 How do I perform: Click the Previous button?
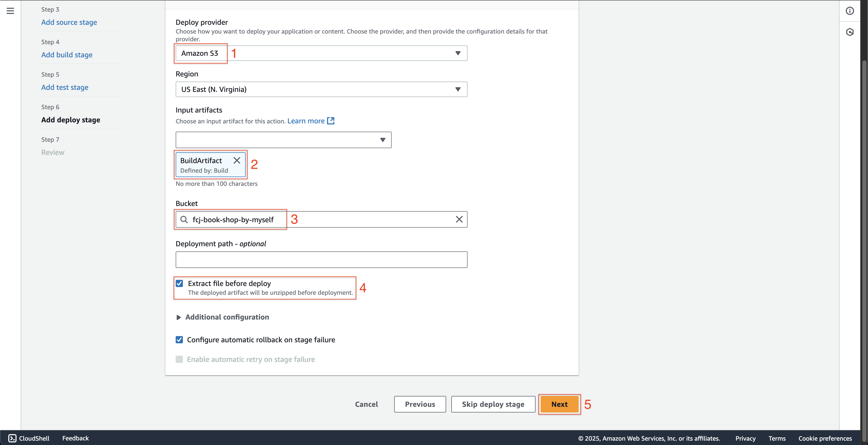coord(420,404)
